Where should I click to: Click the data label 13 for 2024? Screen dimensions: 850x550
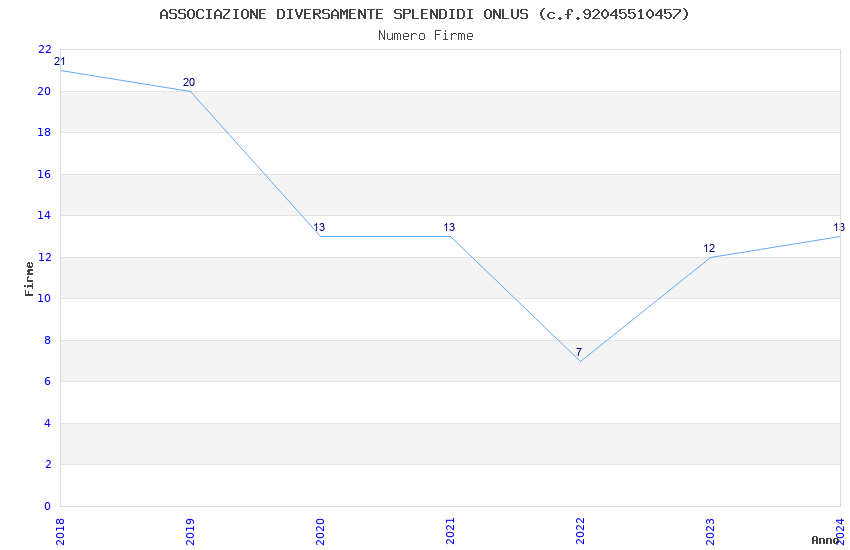(x=839, y=228)
